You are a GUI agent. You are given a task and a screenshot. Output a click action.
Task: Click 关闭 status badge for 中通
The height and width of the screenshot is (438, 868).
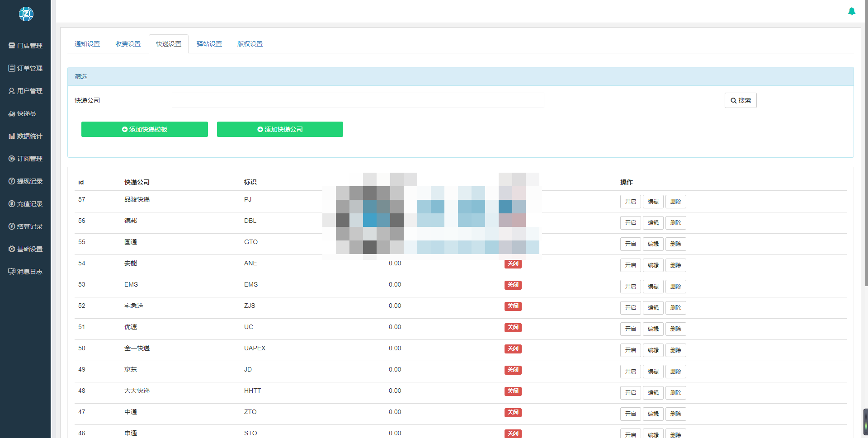[x=513, y=413]
